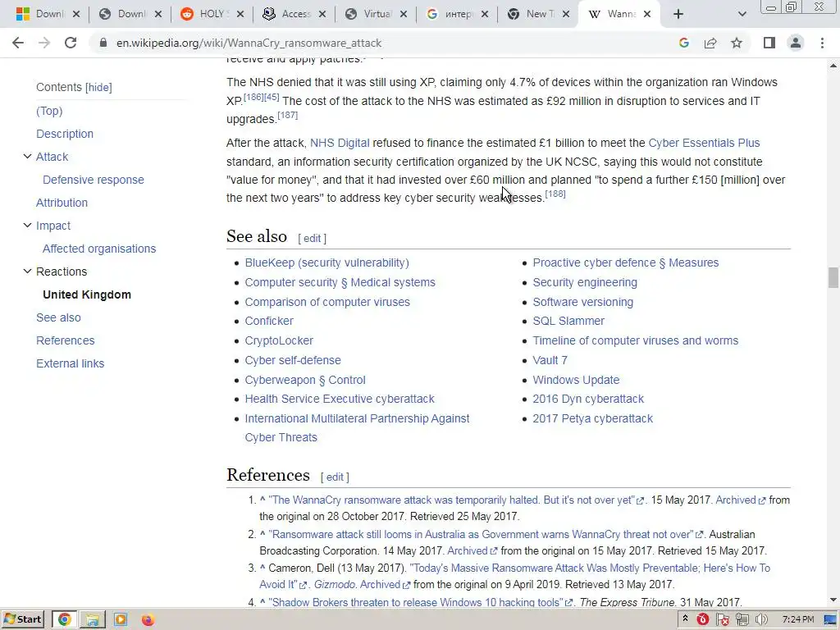Click citation reference [187]
This screenshot has width=840, height=630.
pyautogui.click(x=288, y=115)
